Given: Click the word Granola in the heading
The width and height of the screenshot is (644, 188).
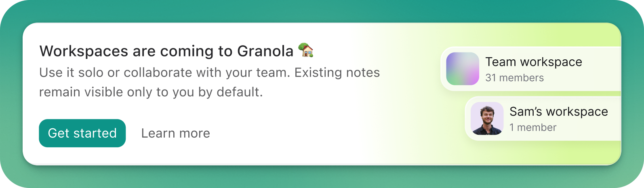Looking at the screenshot, I should [x=265, y=51].
